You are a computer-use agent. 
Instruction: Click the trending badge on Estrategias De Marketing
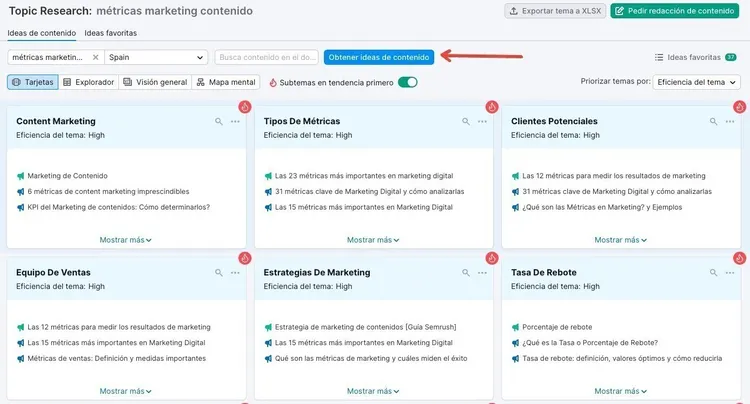pos(492,258)
